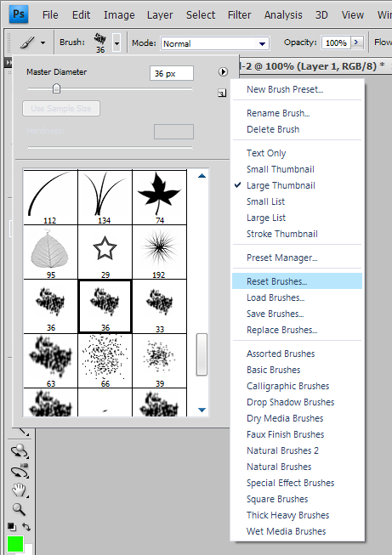392x555 pixels.
Task: Choose New Brush Preset menu entry
Action: tap(285, 89)
